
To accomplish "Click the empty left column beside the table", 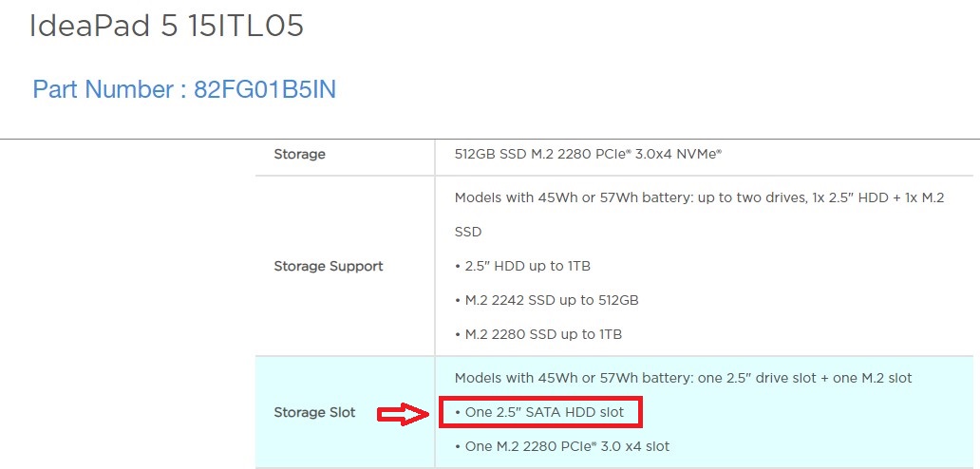I will pos(127,304).
